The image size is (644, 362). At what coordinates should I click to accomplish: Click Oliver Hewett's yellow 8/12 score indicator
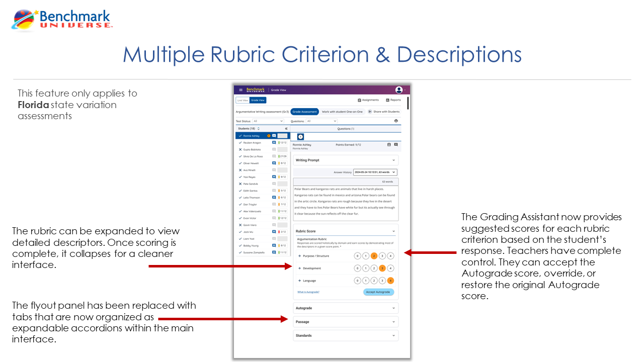click(x=282, y=163)
